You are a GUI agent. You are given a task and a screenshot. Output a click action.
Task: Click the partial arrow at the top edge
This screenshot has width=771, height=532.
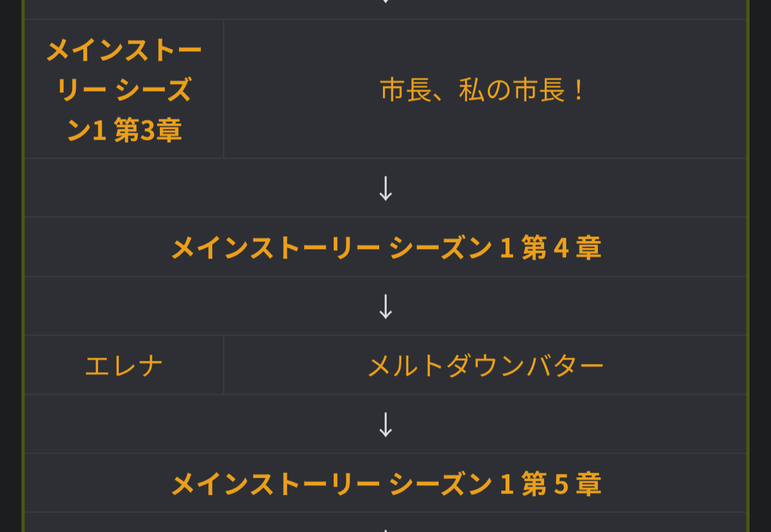point(385,3)
